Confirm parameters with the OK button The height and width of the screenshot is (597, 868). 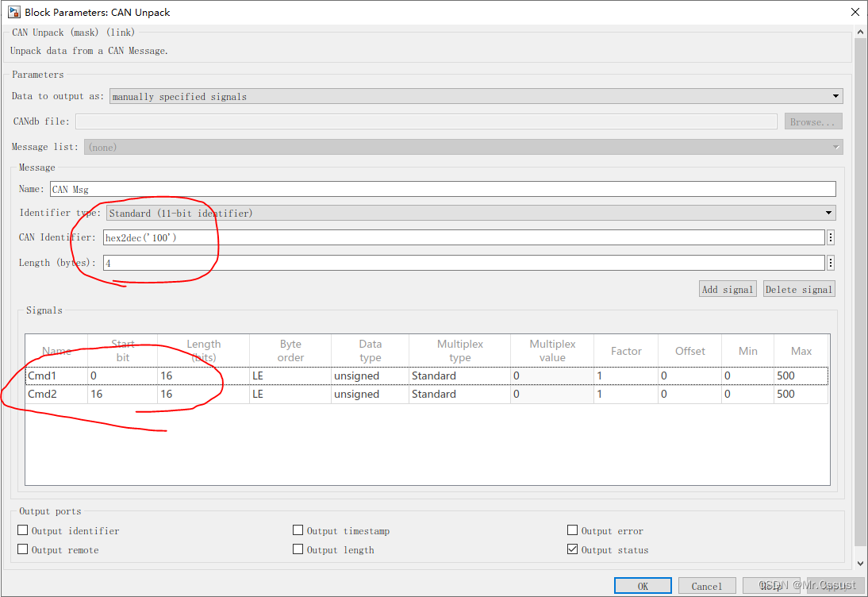(643, 584)
